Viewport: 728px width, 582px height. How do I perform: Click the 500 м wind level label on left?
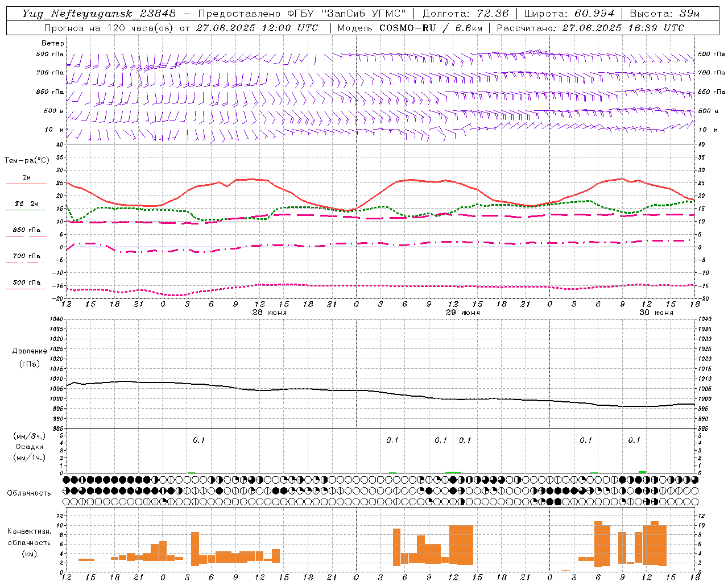point(54,111)
